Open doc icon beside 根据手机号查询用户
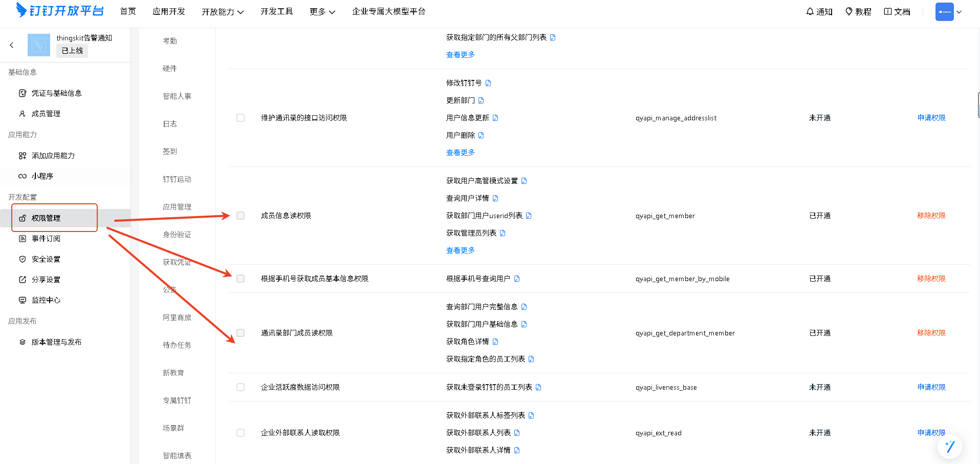Image resolution: width=980 pixels, height=464 pixels. pyautogui.click(x=517, y=279)
